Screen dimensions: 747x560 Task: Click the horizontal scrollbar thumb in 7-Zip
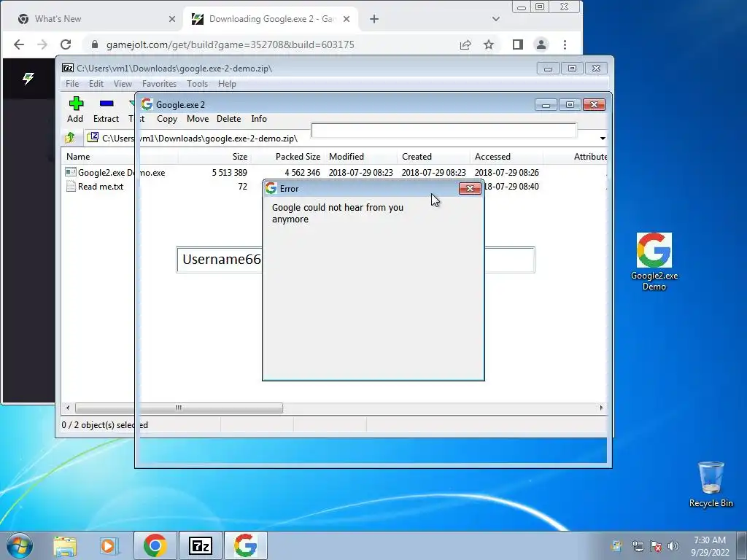[x=179, y=408]
